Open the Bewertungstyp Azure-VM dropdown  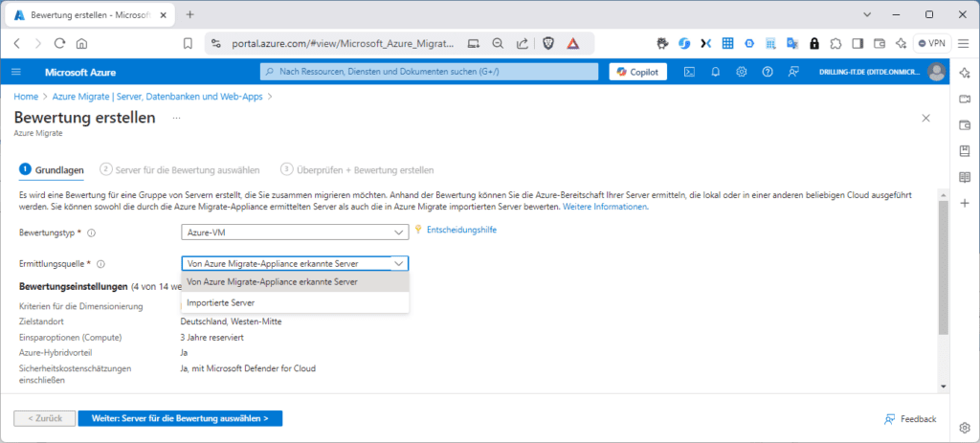click(295, 233)
